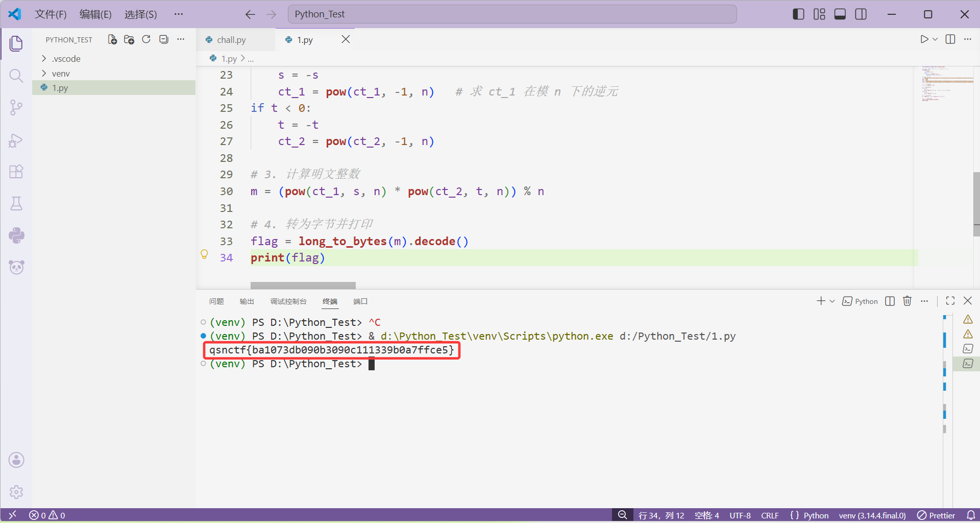Open terminal panel more actions ellipsis
The height and width of the screenshot is (523, 980).
click(x=924, y=301)
